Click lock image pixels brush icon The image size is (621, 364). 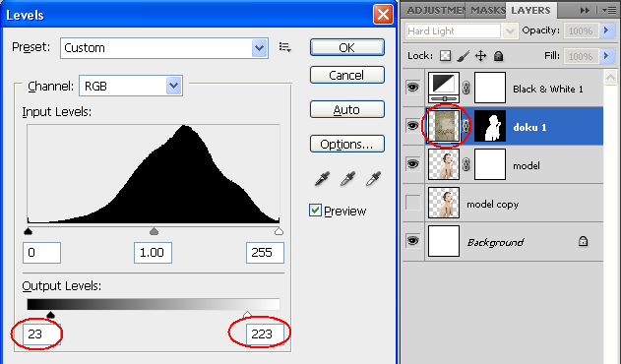(463, 56)
